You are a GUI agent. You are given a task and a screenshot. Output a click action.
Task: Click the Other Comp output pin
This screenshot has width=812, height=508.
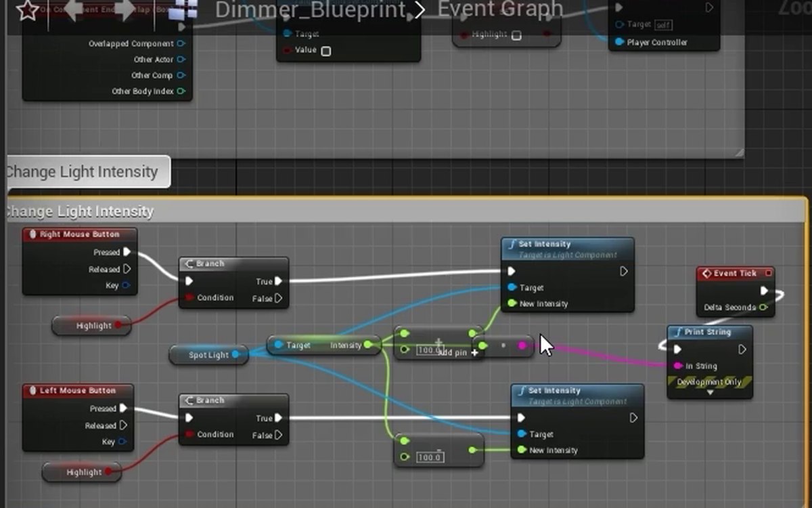[x=181, y=75]
